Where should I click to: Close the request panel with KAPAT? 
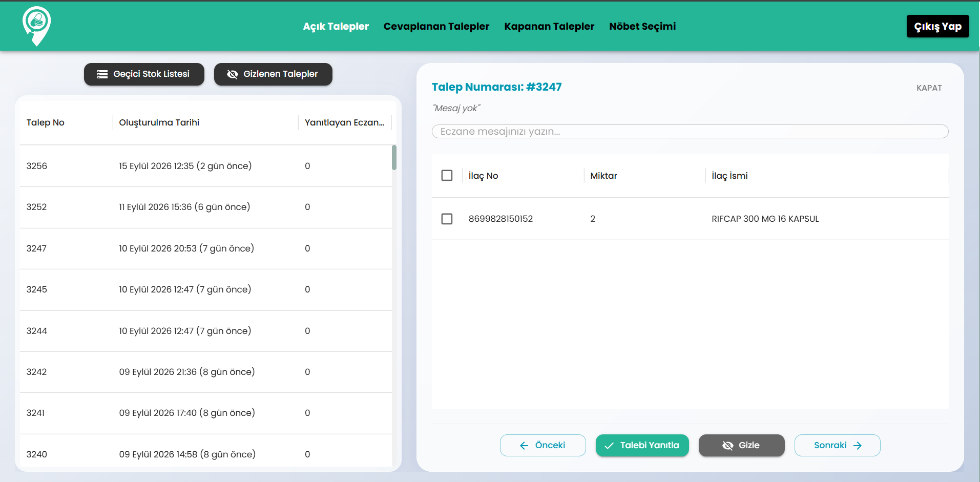tap(929, 88)
